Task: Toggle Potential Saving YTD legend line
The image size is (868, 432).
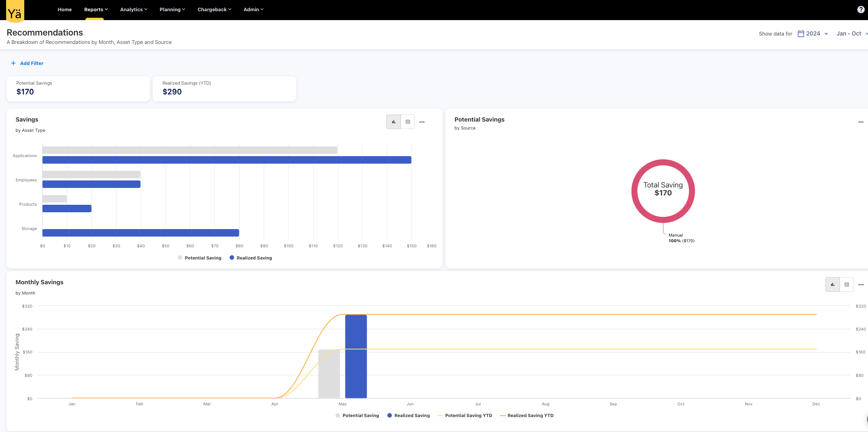Action: [x=465, y=416]
